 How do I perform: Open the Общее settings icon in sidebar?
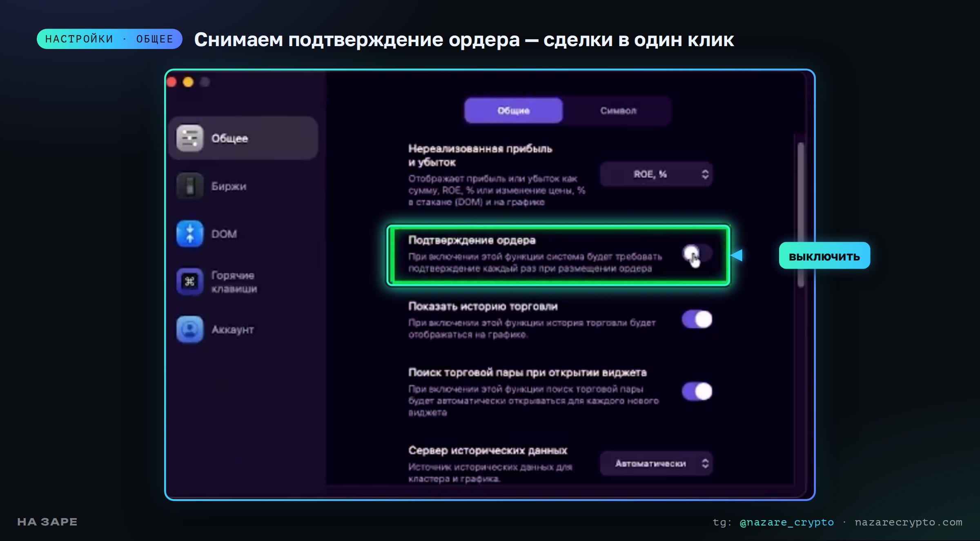[x=189, y=138]
